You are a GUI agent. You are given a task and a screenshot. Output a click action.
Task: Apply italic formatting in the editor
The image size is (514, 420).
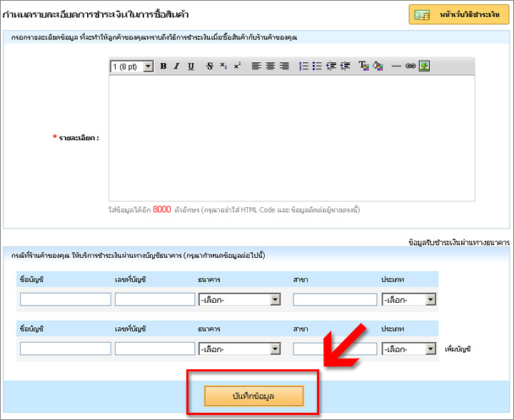pyautogui.click(x=176, y=66)
